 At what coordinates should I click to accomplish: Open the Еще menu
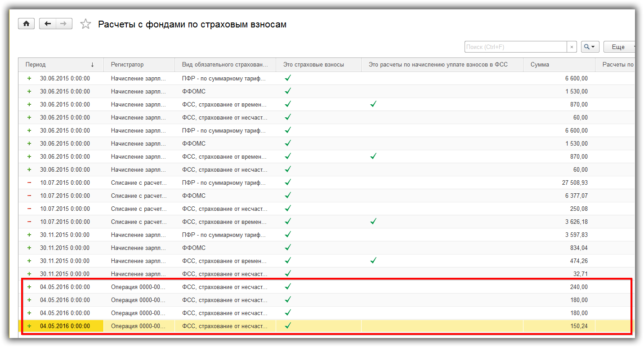click(x=620, y=47)
